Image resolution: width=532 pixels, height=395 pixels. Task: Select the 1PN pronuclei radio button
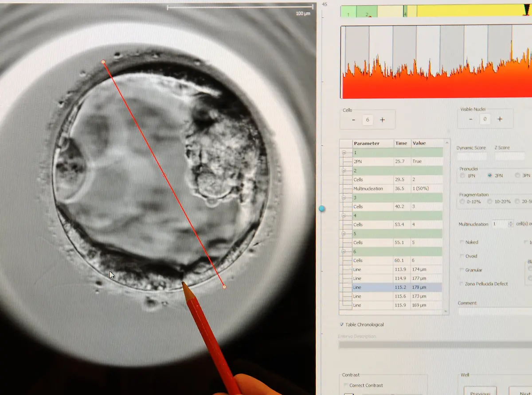[463, 176]
